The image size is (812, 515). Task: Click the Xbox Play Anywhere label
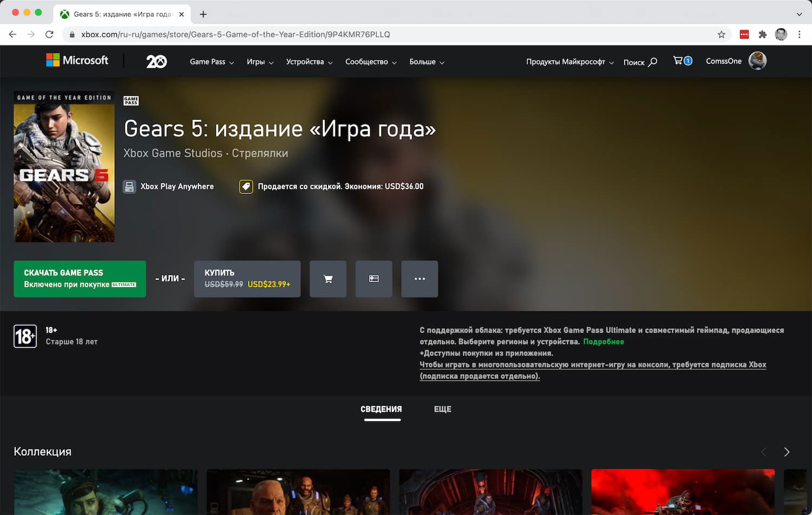tap(177, 186)
